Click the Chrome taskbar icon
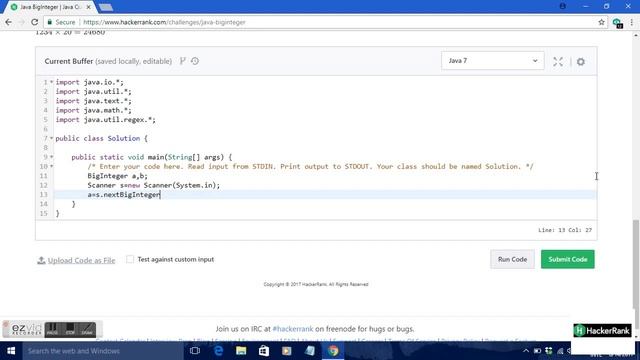Viewport: 640px width, 360px height. [x=333, y=351]
